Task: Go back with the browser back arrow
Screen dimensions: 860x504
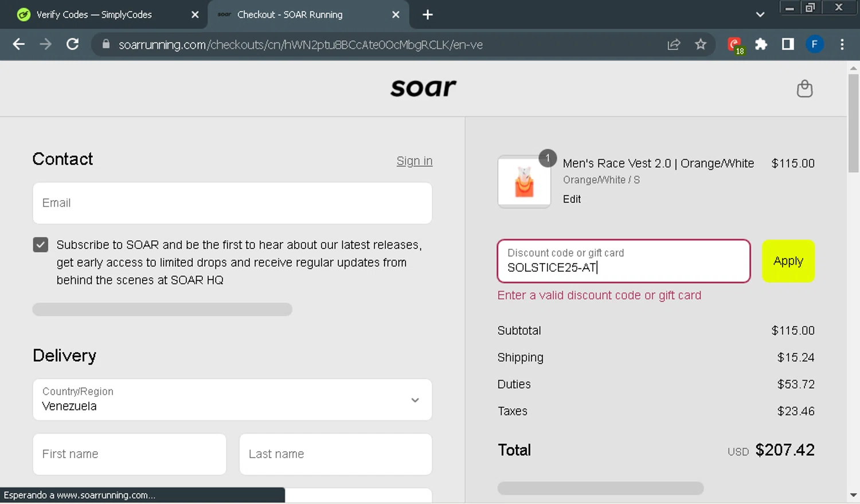Action: click(x=18, y=44)
